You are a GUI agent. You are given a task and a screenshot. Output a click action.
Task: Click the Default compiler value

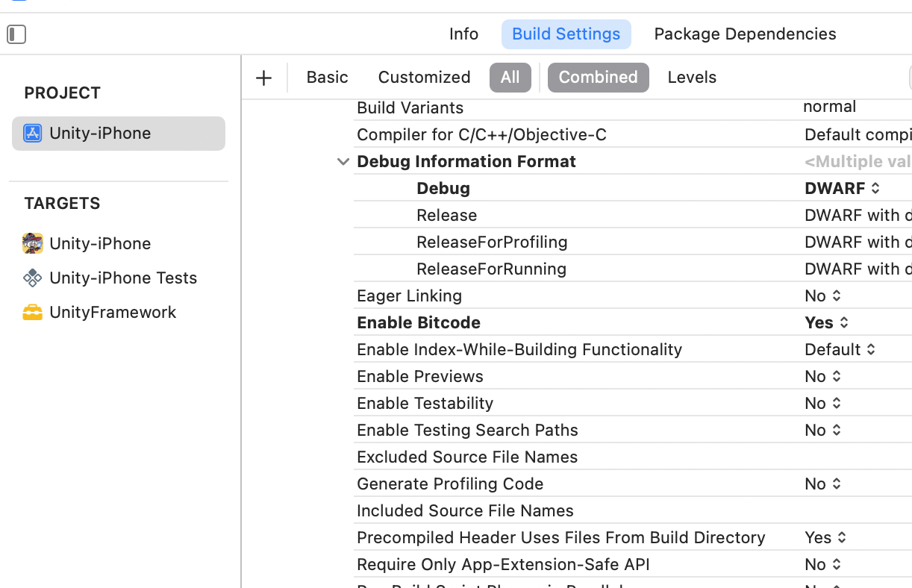[x=858, y=134]
